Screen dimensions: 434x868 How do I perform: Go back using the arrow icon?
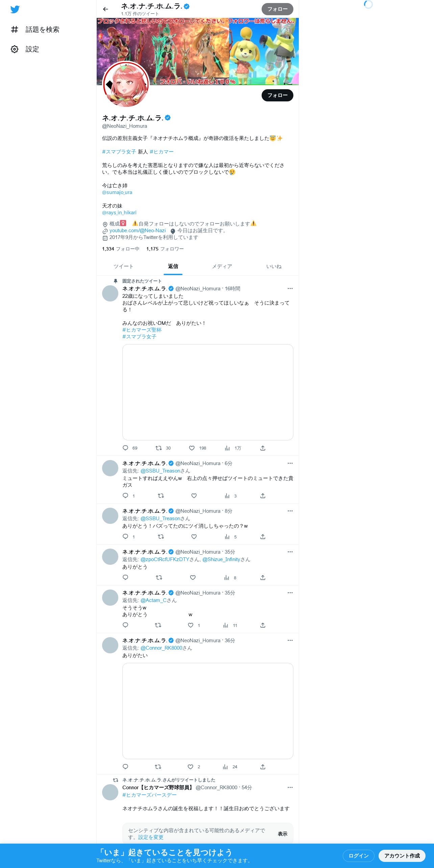(105, 9)
